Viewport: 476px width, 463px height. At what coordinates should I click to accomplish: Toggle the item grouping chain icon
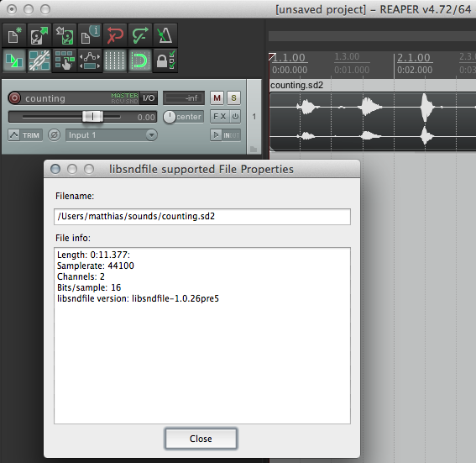click(x=39, y=61)
